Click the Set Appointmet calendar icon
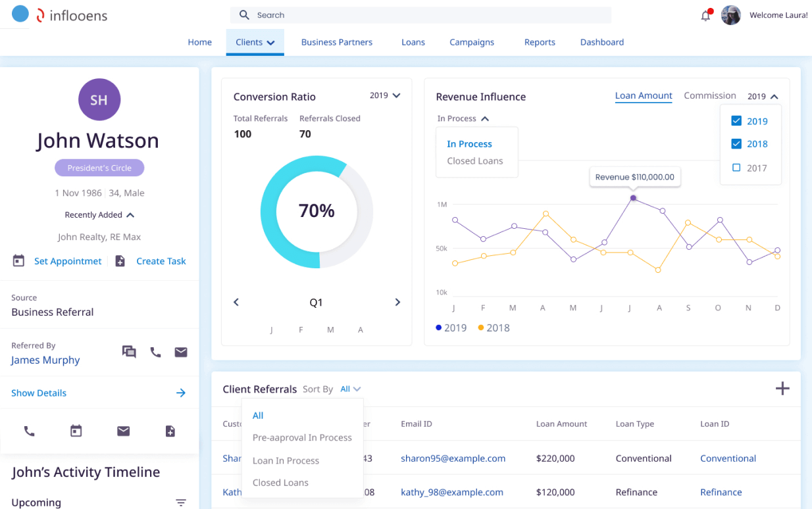The image size is (812, 509). [19, 260]
